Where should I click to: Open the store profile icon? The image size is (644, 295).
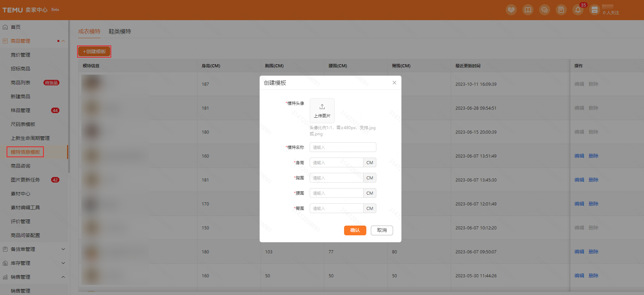[595, 10]
